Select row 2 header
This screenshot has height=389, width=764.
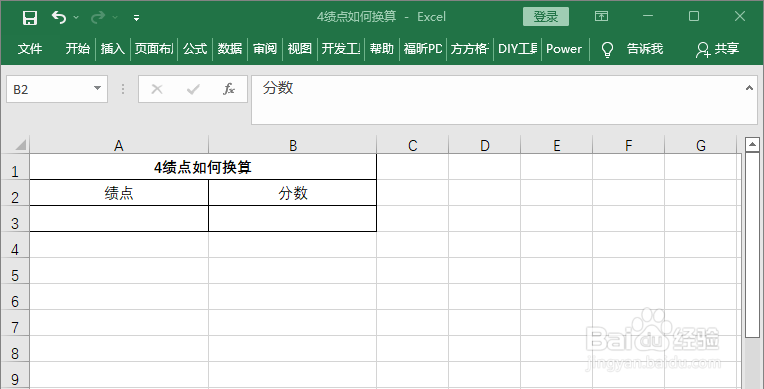(x=15, y=193)
